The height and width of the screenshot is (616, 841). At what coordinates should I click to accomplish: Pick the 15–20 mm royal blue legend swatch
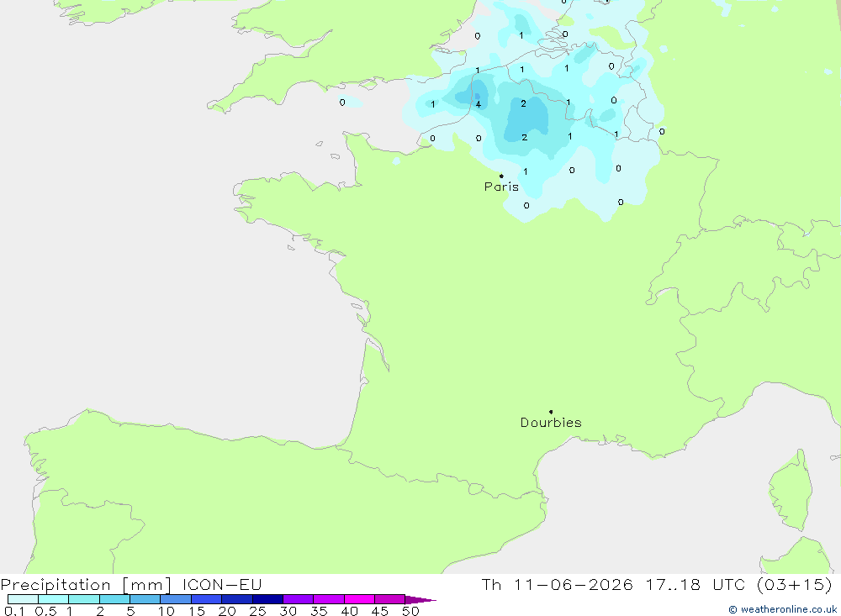coord(207,599)
